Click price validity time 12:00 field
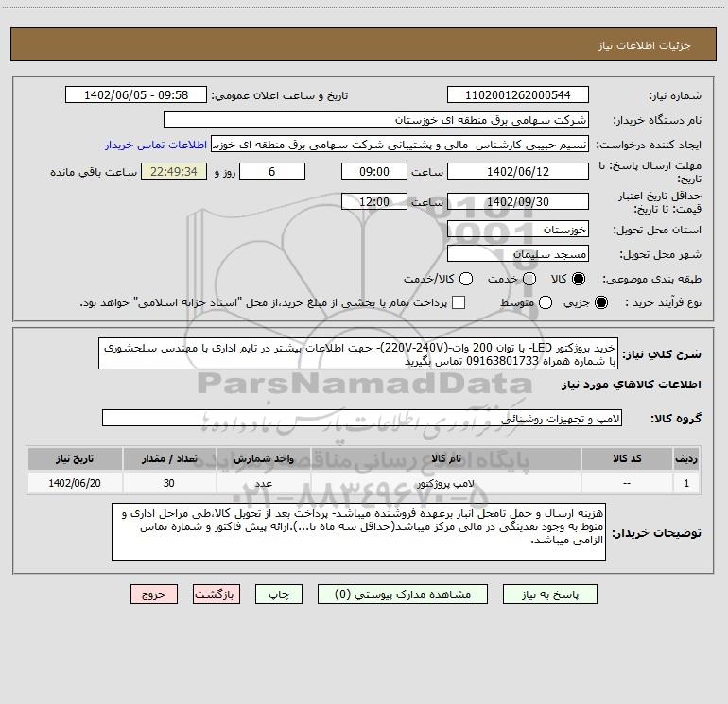 (x=374, y=201)
